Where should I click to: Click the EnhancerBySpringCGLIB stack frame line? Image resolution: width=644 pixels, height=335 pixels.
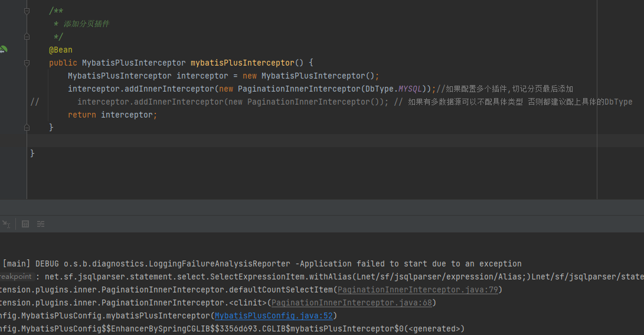tap(232, 329)
